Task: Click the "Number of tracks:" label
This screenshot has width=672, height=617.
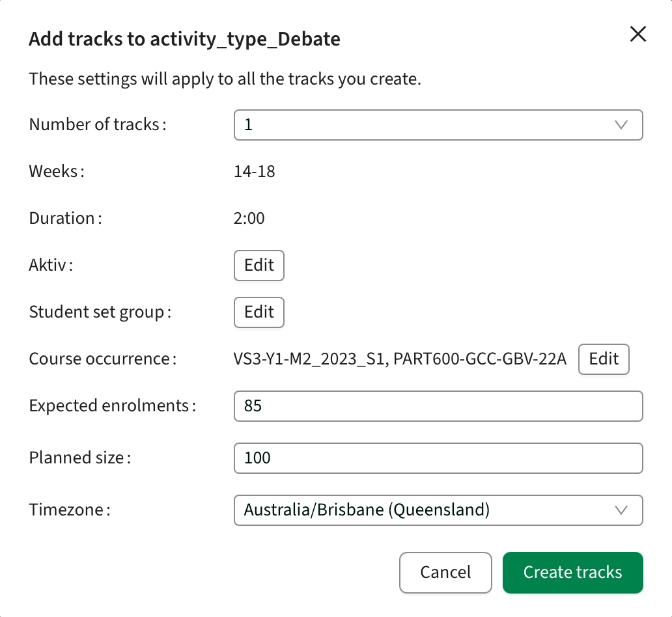Action: coord(98,125)
